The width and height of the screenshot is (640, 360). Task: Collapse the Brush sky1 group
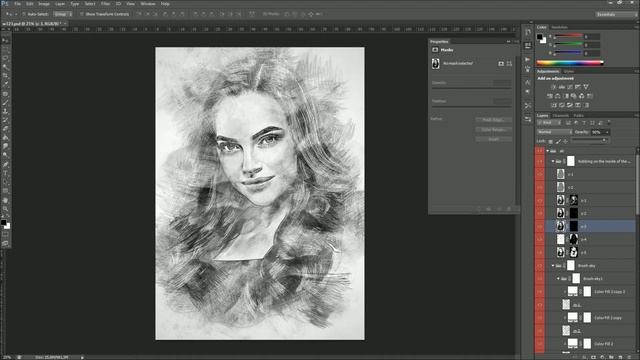tap(558, 279)
